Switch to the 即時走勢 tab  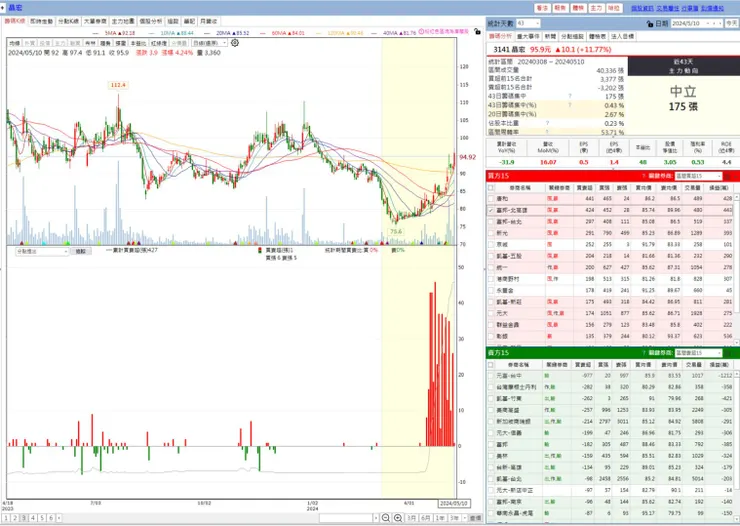point(42,21)
